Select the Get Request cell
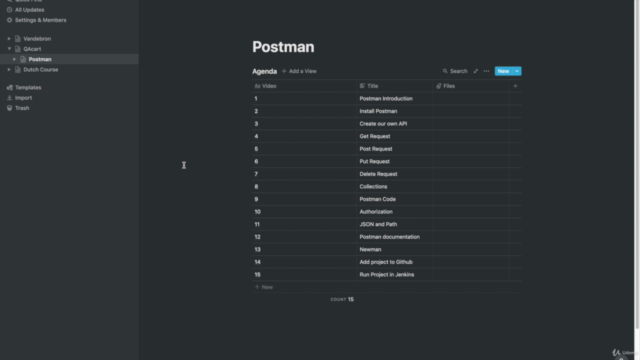This screenshot has width=640, height=360. (x=395, y=136)
